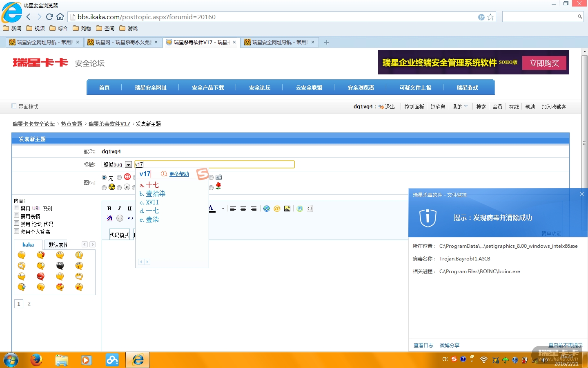The width and height of the screenshot is (588, 368).
Task: Click the browser back arrow
Action: pyautogui.click(x=28, y=17)
